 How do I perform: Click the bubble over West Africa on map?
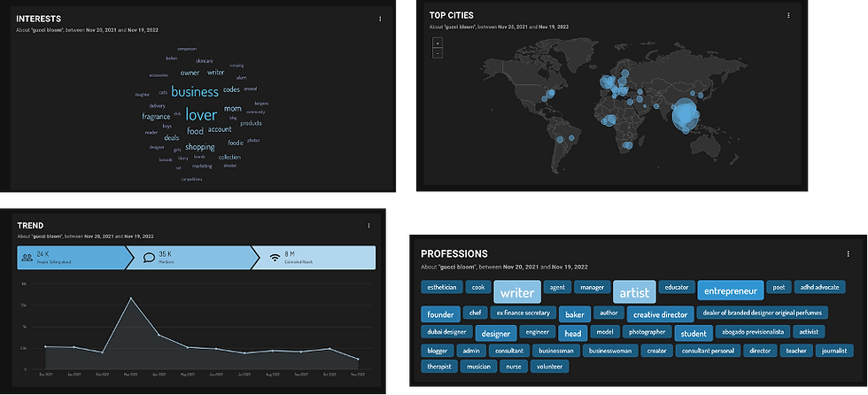click(x=608, y=120)
